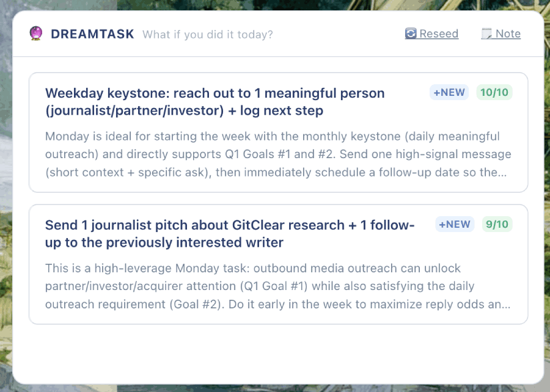The width and height of the screenshot is (550, 392).
Task: Click the "What if you did it today?" tagline
Action: [x=208, y=34]
